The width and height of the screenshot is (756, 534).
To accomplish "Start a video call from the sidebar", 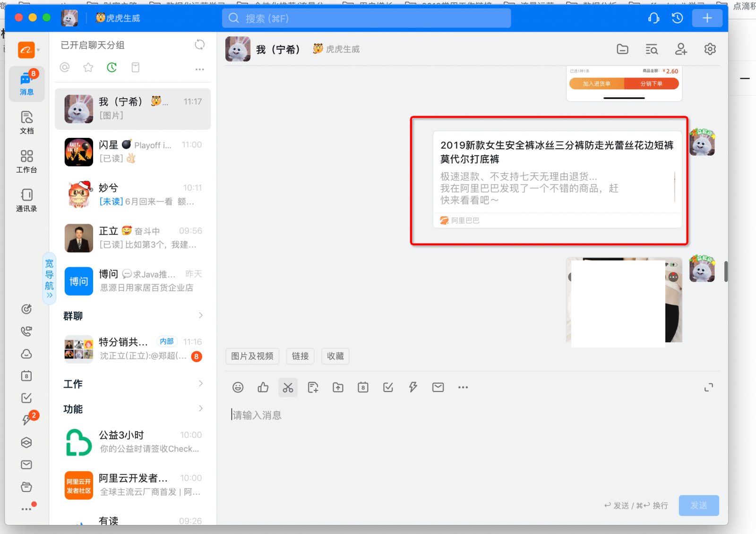I will pos(26,331).
